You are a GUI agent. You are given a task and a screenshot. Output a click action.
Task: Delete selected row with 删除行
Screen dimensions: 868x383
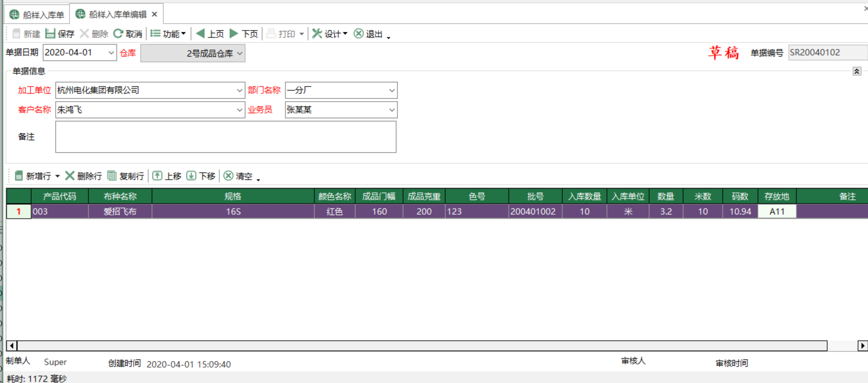click(x=83, y=176)
